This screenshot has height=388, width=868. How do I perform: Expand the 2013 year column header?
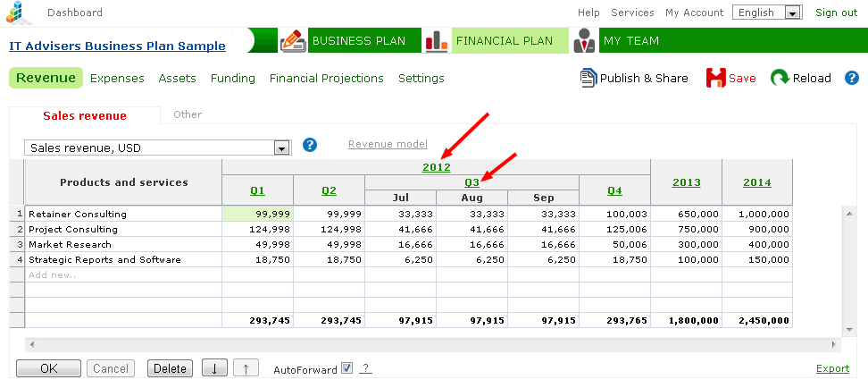[687, 182]
